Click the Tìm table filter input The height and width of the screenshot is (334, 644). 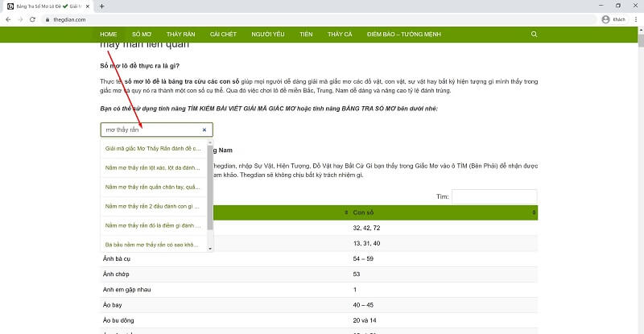(493, 196)
